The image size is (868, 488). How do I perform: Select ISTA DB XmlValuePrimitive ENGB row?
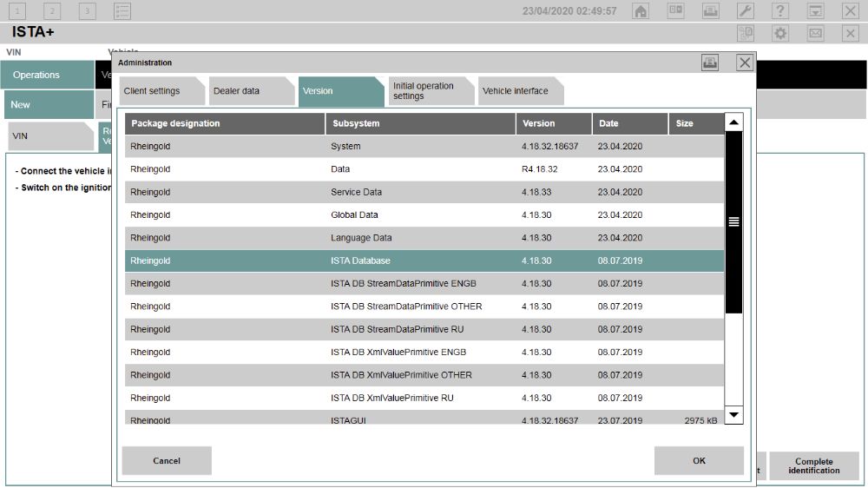(x=424, y=353)
